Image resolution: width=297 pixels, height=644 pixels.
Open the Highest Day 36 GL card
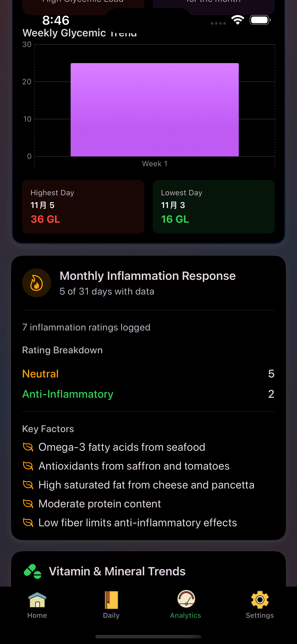(83, 207)
